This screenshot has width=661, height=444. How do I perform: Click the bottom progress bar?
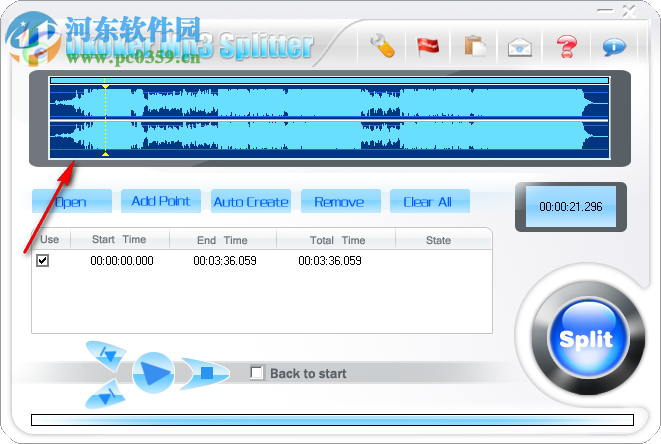point(332,420)
